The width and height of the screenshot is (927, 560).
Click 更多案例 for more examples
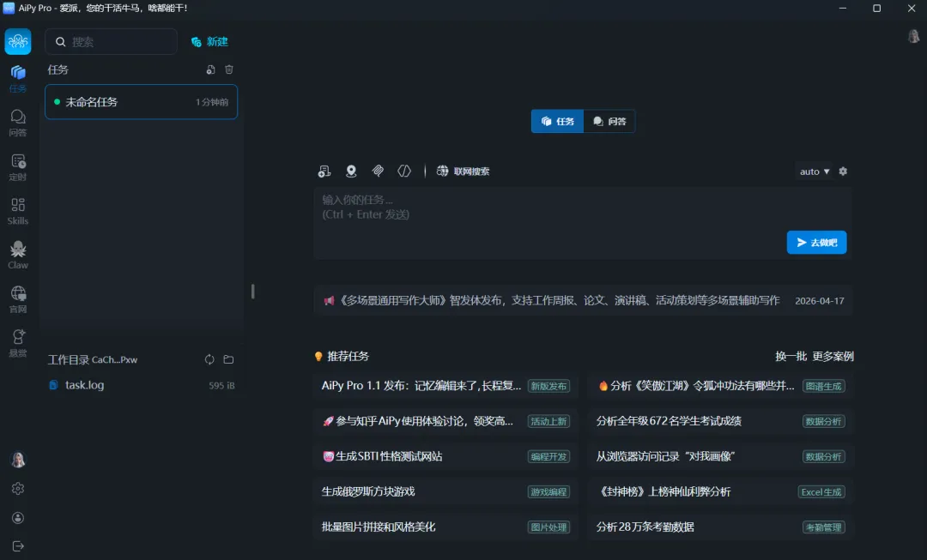pyautogui.click(x=833, y=356)
